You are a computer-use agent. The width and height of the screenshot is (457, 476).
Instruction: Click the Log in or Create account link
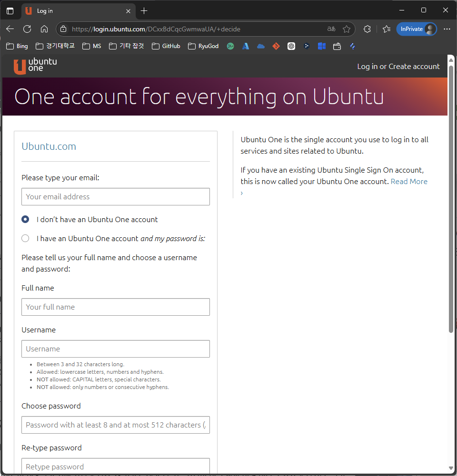pos(398,67)
